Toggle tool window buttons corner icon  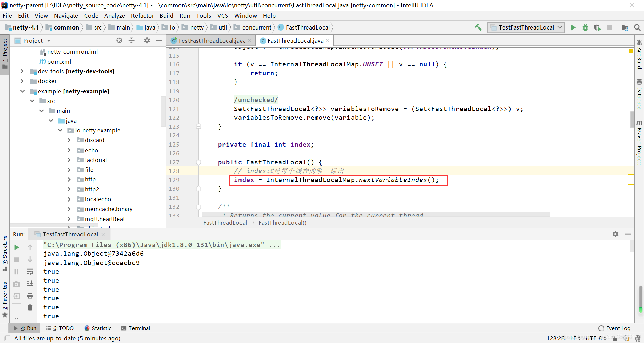click(7, 338)
